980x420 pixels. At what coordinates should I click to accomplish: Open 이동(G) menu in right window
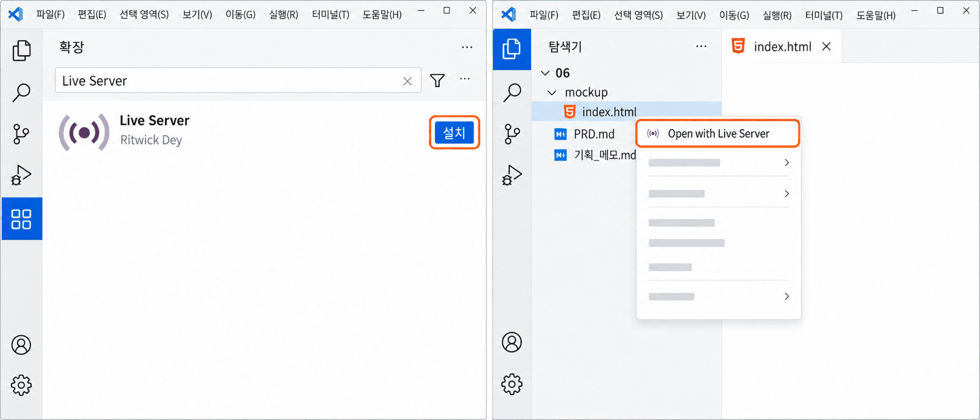click(734, 15)
